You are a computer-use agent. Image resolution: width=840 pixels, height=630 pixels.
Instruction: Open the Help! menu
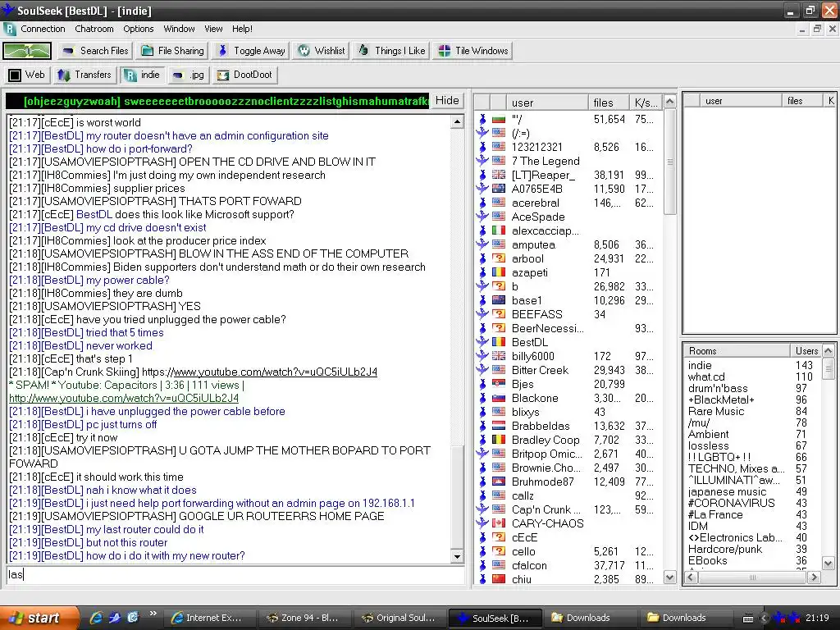point(242,29)
